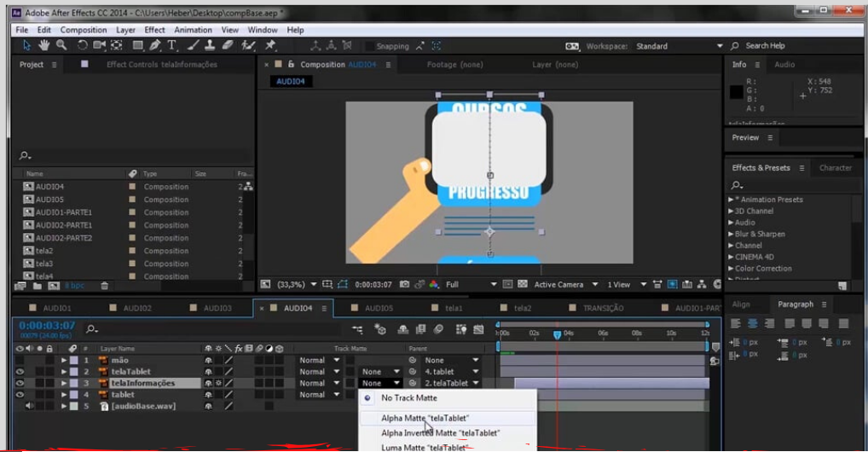Screen dimensions: 868x452
Task: Open the composition mini-flowchart in timeline
Action: pyautogui.click(x=357, y=329)
